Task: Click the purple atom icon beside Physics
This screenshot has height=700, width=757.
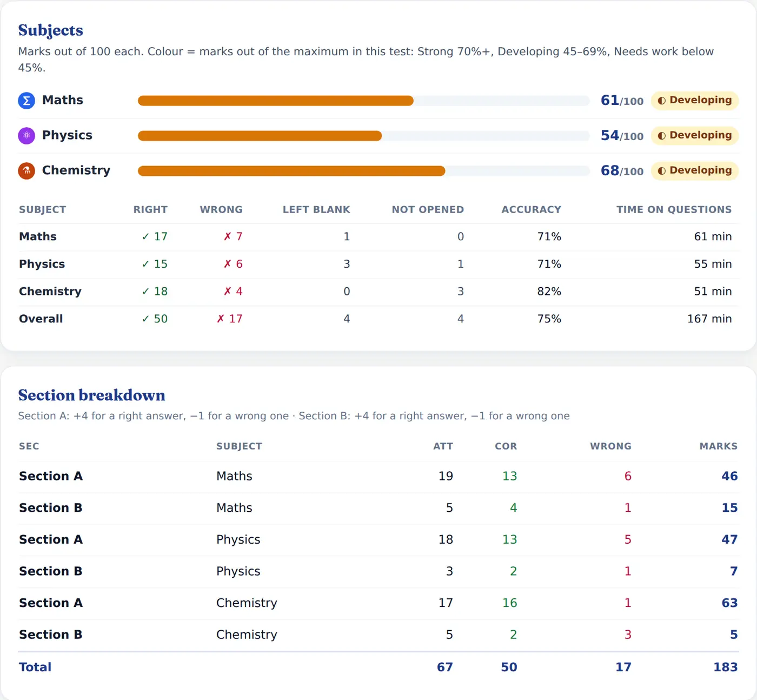Action: [x=26, y=136]
